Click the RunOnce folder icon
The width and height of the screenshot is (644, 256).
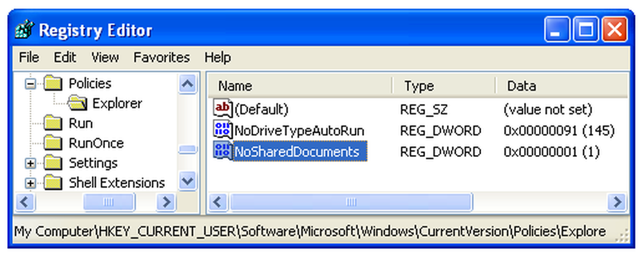click(x=53, y=143)
